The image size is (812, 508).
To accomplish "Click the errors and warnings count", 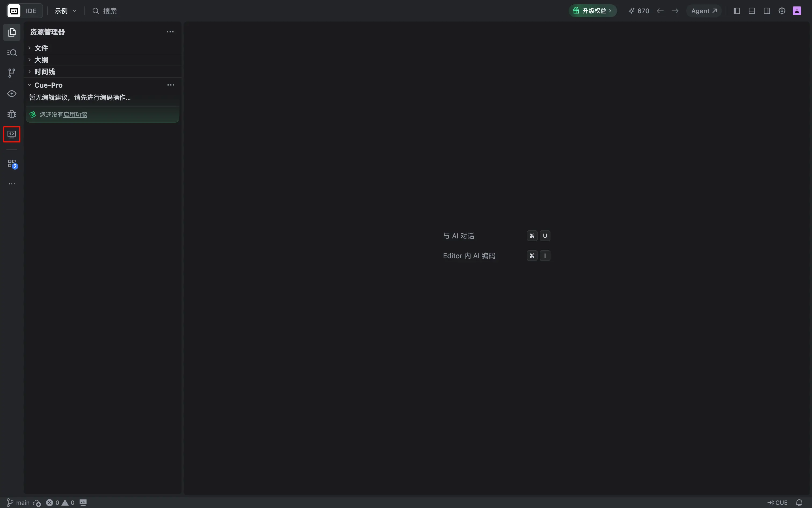I will pos(60,503).
